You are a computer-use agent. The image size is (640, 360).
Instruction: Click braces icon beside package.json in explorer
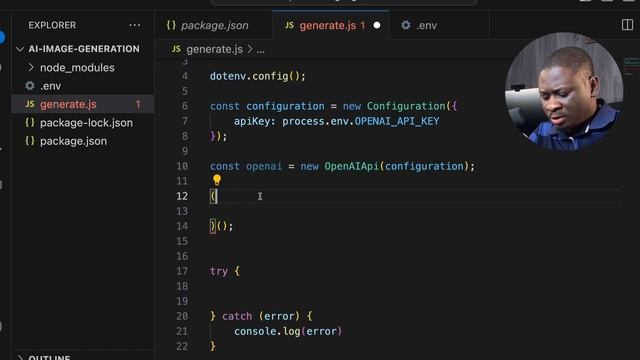(30, 141)
